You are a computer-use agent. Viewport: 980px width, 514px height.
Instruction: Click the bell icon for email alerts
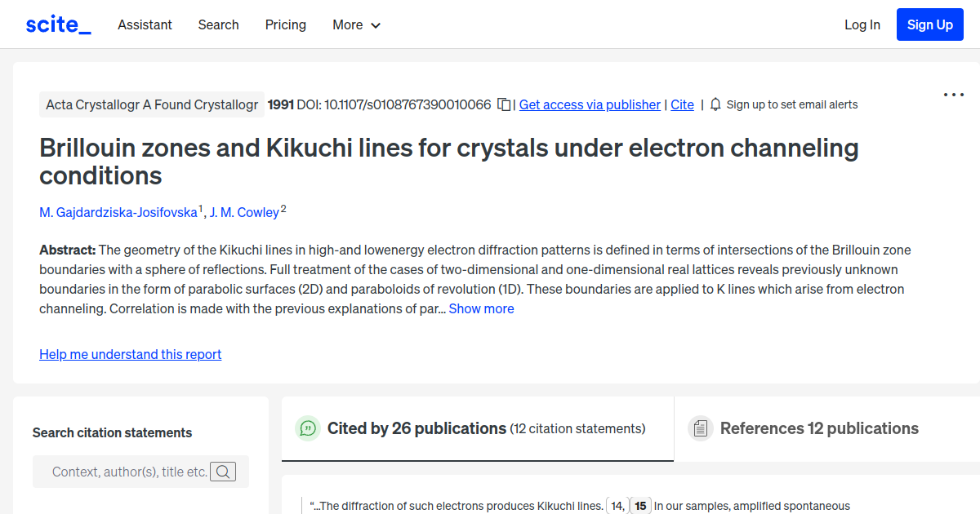[x=715, y=104]
